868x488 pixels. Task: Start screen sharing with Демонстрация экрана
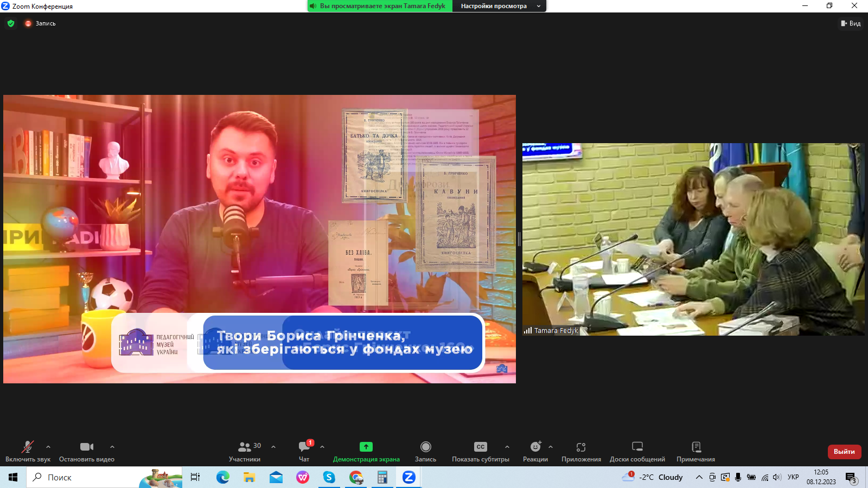pos(366,451)
